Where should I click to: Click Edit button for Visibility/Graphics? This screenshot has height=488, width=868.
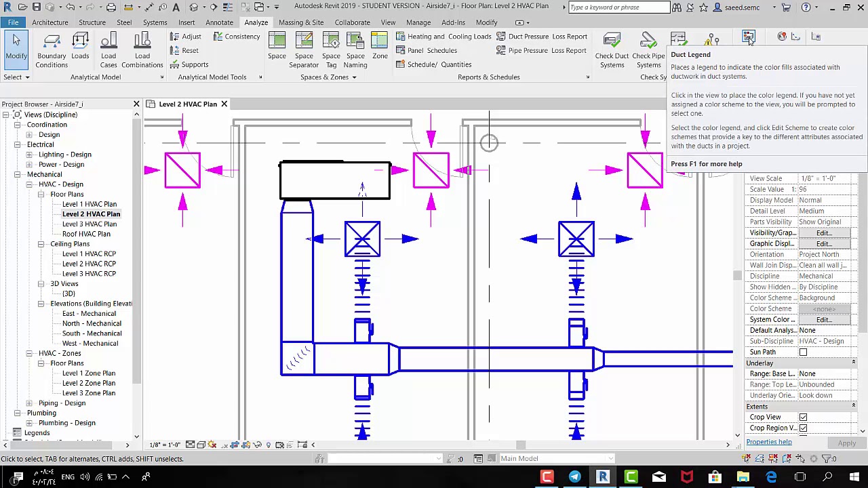pyautogui.click(x=824, y=233)
